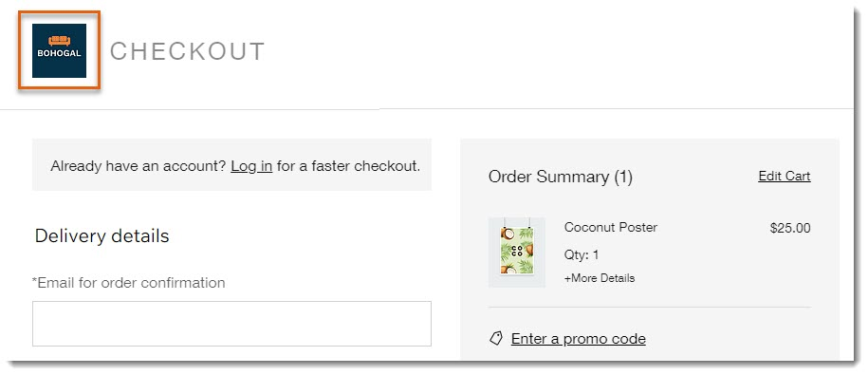Expand +More Details for Coconut Poster
This screenshot has height=375, width=868.
600,278
